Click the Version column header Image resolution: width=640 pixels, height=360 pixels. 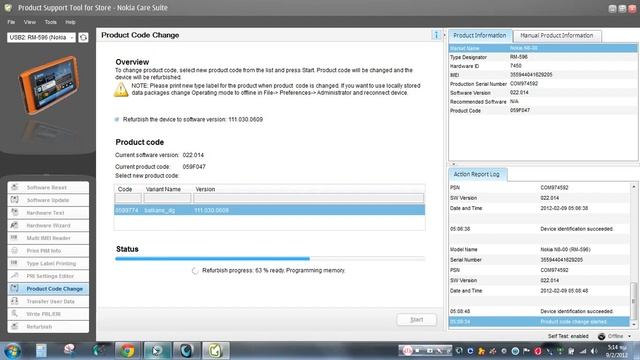pos(205,189)
